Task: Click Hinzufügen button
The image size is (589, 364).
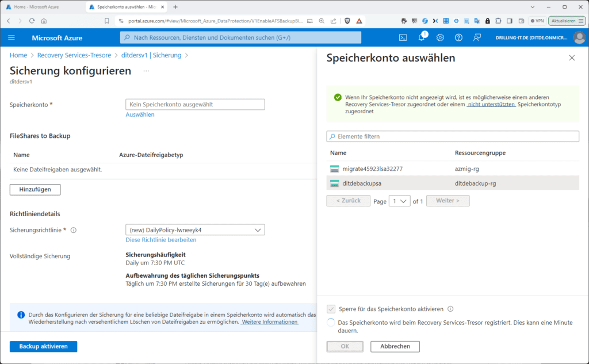Action: [35, 189]
